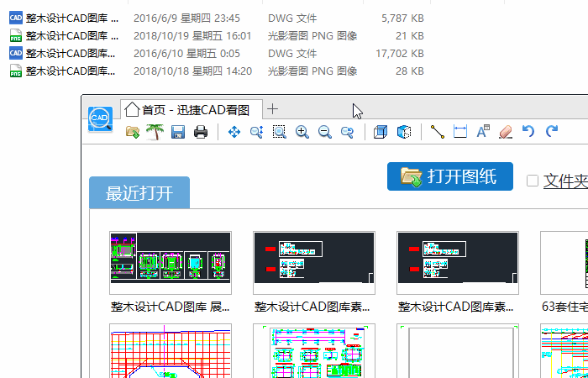This screenshot has width=588, height=378.
Task: Click the zoom previous magnifier with arrow
Action: [347, 132]
